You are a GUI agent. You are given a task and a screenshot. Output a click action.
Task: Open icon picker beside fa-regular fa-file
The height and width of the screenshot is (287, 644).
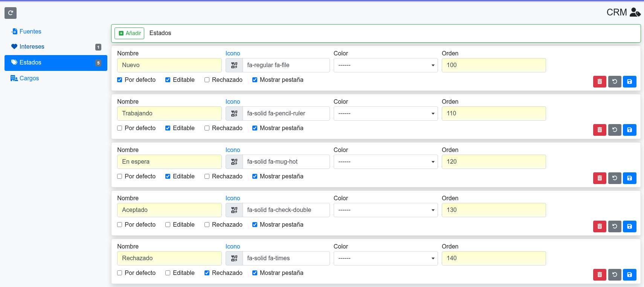(x=234, y=65)
